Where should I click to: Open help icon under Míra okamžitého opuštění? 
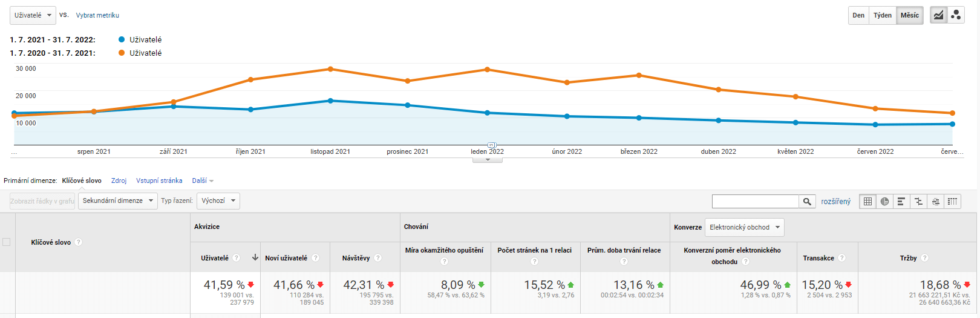tap(444, 262)
